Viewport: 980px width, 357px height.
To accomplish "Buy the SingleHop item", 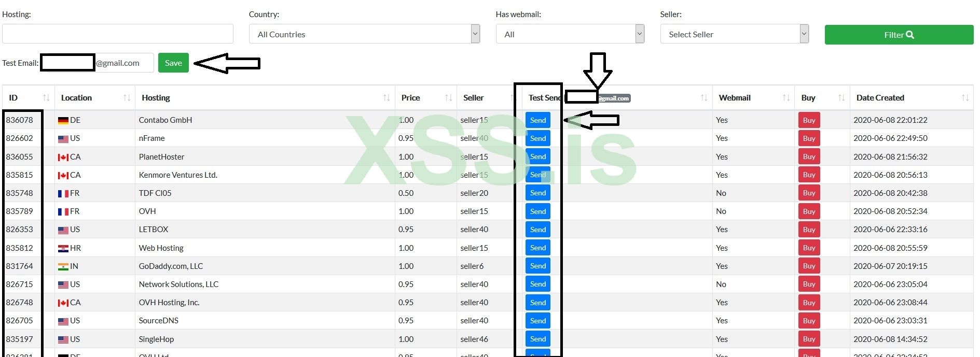I will tap(809, 339).
